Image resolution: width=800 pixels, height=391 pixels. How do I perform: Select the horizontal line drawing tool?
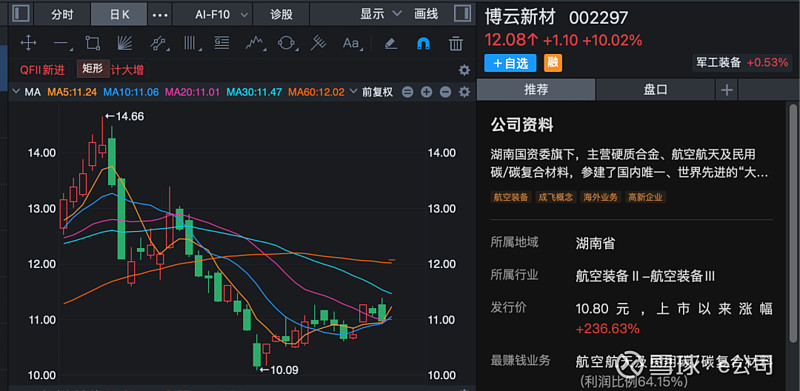tap(63, 44)
